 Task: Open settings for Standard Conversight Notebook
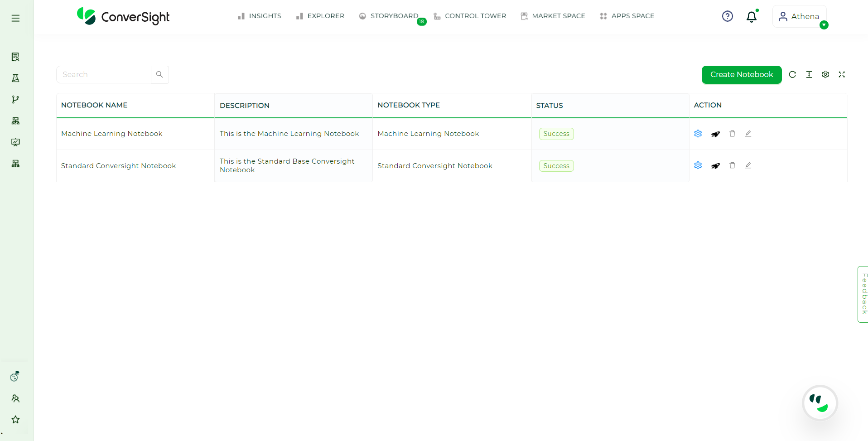pos(698,165)
